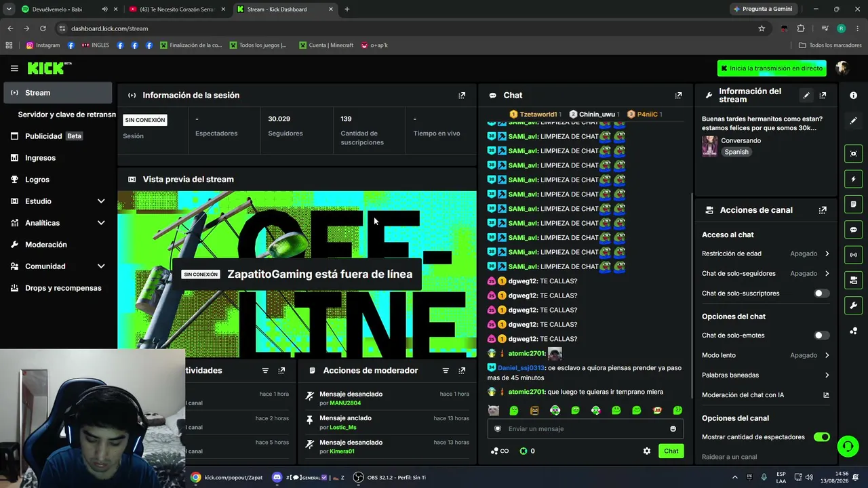Click the browser address bar
The width and height of the screenshot is (868, 488).
click(x=407, y=28)
